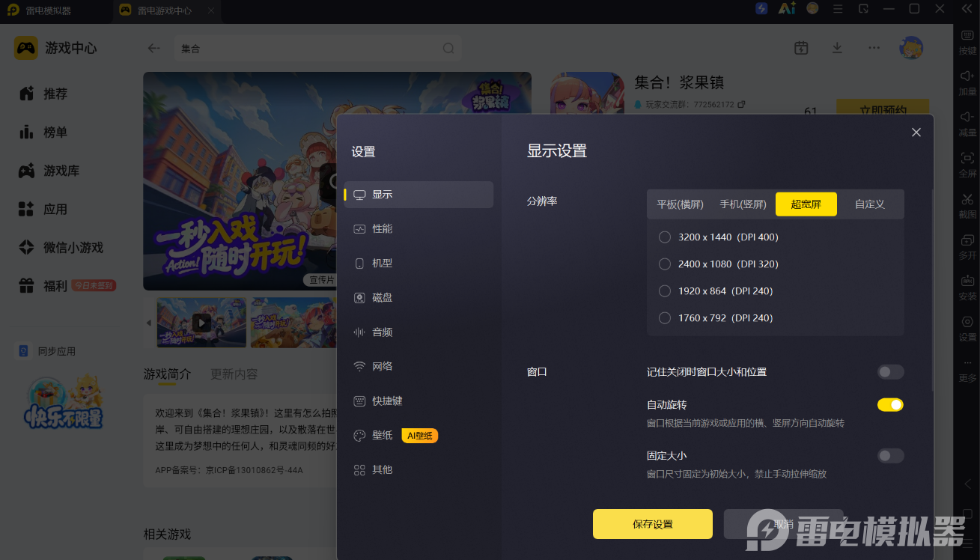Select 3200 x 1440 (DPI 400) resolution
Screen dimensions: 980x560
tap(664, 237)
